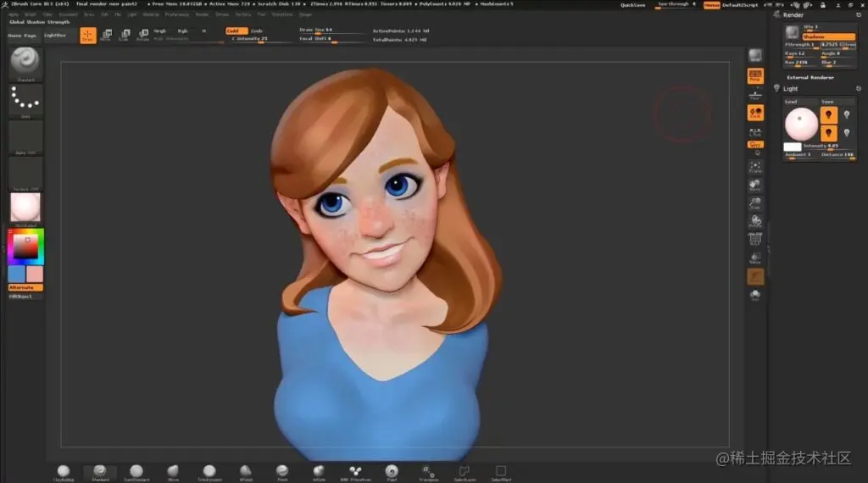Viewport: 868px width, 483px height.
Task: Click the Zoom3D icon on right shelf
Action: point(755,203)
